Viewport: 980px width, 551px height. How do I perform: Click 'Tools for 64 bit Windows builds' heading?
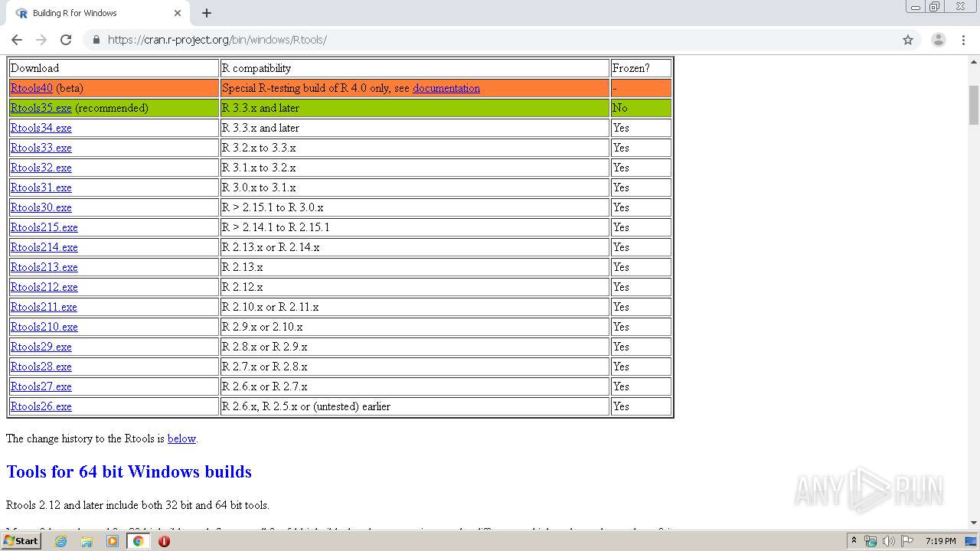click(x=129, y=471)
